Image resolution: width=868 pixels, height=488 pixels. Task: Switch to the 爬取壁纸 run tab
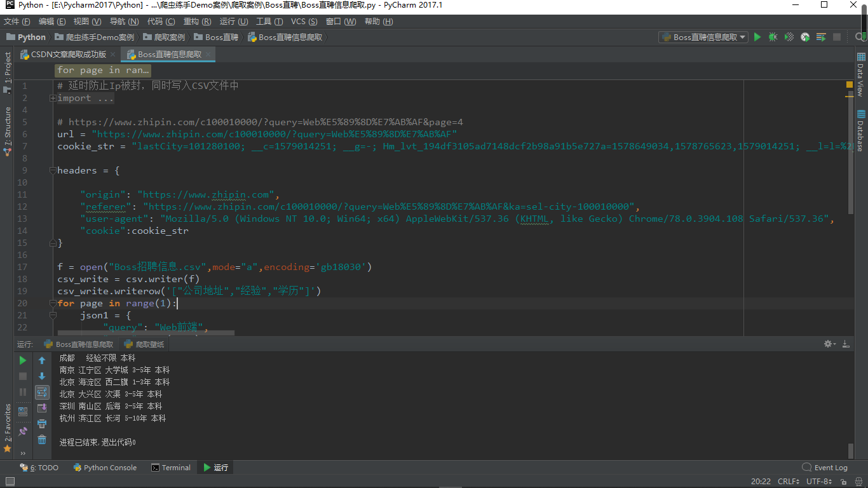144,344
